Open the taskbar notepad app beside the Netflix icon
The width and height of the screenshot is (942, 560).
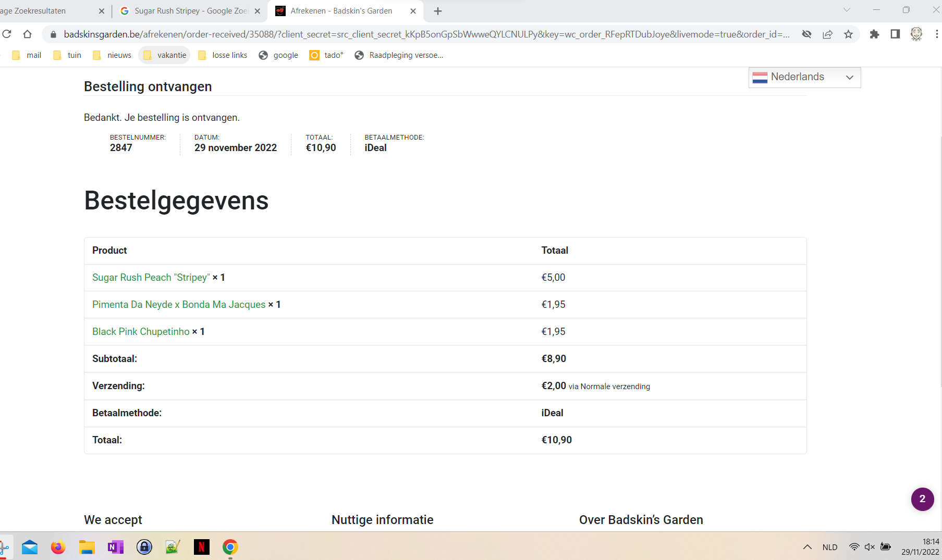pos(173,547)
